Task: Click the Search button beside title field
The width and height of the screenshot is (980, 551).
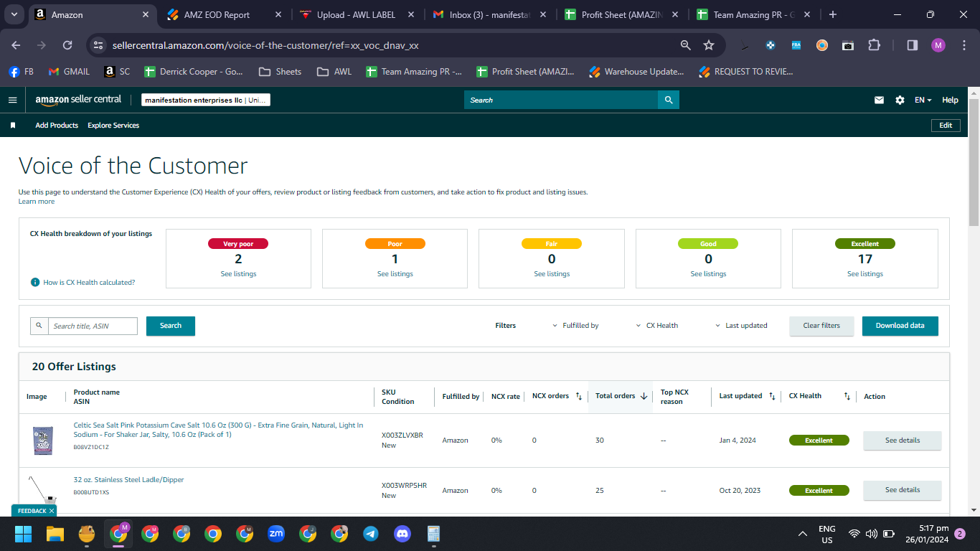Action: click(x=171, y=326)
